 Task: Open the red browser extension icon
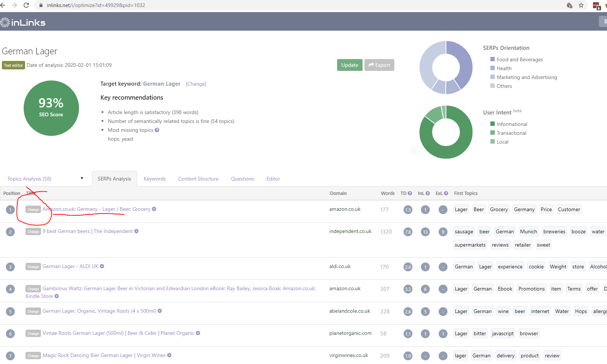click(596, 6)
